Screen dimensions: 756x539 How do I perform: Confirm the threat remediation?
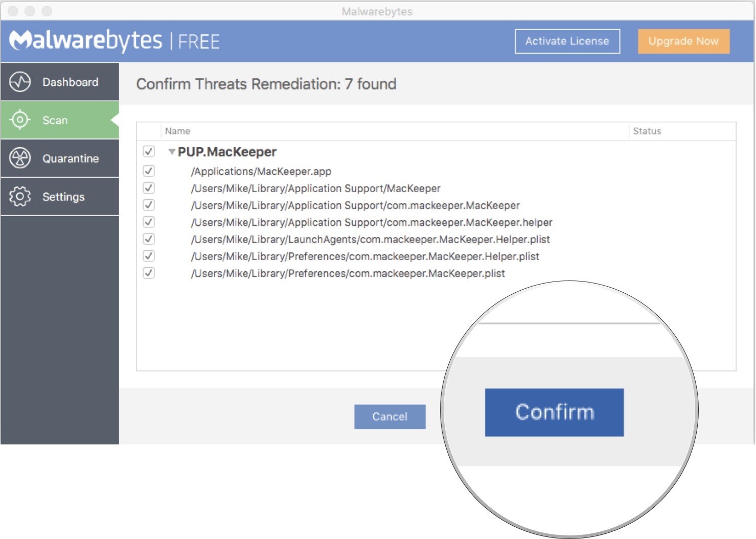[x=554, y=412]
